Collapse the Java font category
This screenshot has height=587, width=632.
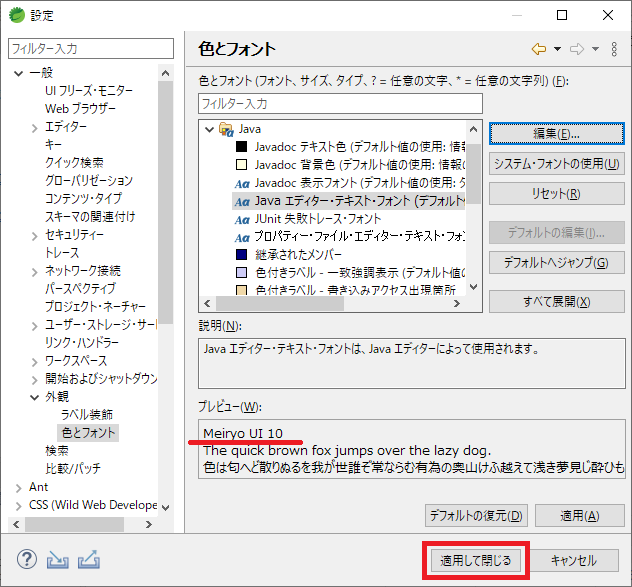tap(209, 129)
